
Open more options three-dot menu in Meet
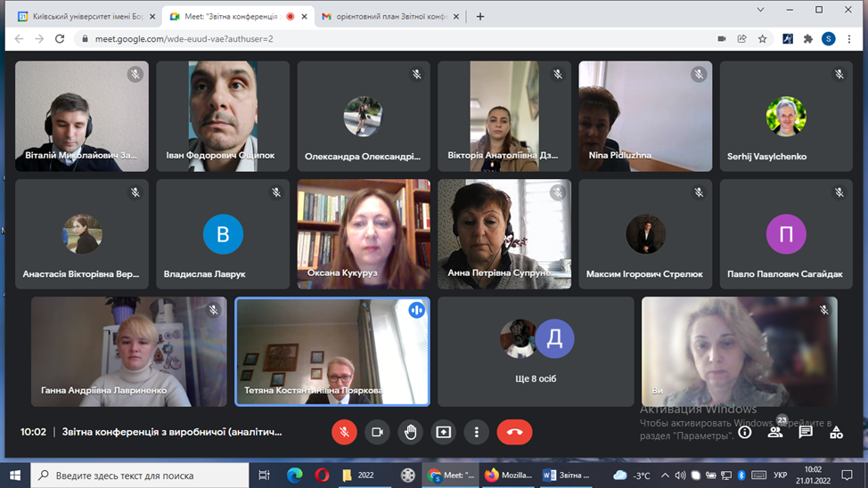(477, 432)
